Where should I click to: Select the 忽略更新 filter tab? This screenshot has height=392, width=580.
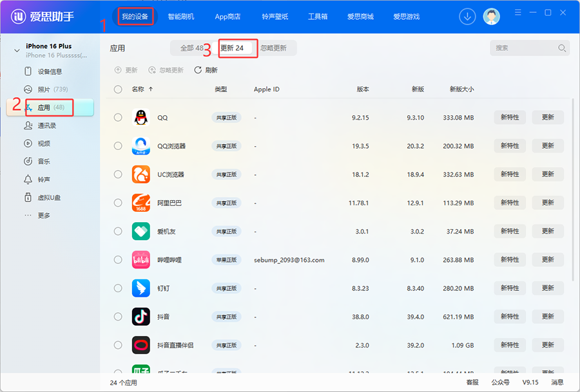(273, 48)
